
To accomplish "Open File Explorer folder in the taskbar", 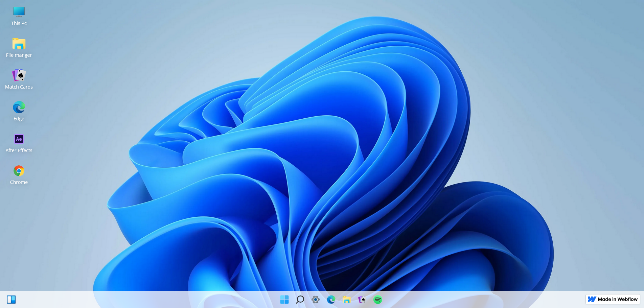I will (x=347, y=300).
